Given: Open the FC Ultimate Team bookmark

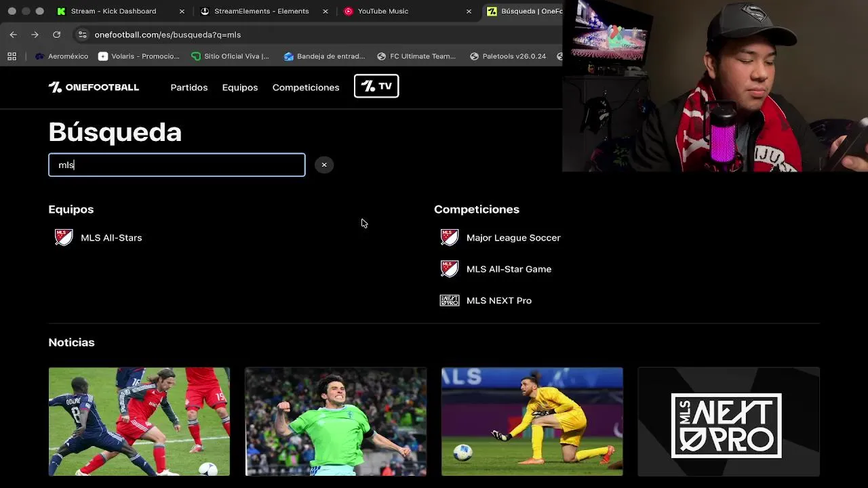Looking at the screenshot, I should (416, 56).
